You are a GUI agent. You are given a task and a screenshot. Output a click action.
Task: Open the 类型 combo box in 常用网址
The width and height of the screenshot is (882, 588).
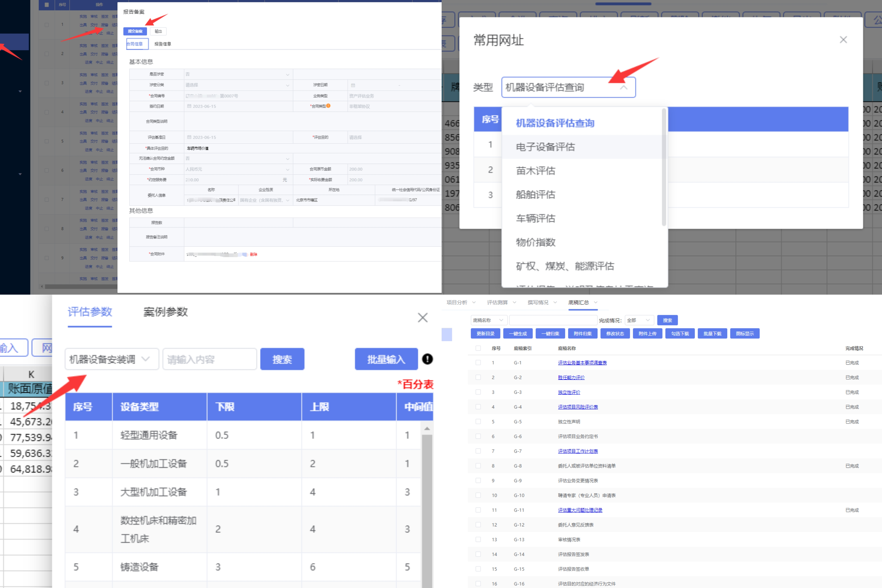568,87
